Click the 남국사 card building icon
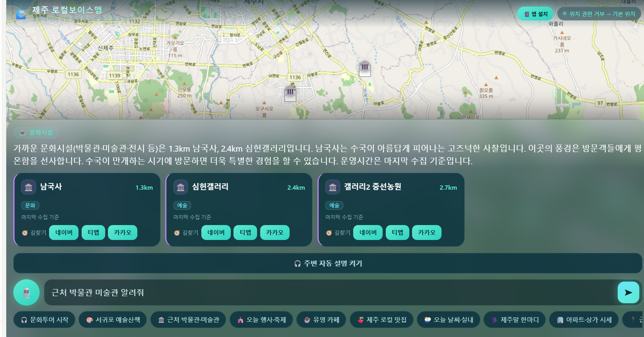 pyautogui.click(x=29, y=187)
